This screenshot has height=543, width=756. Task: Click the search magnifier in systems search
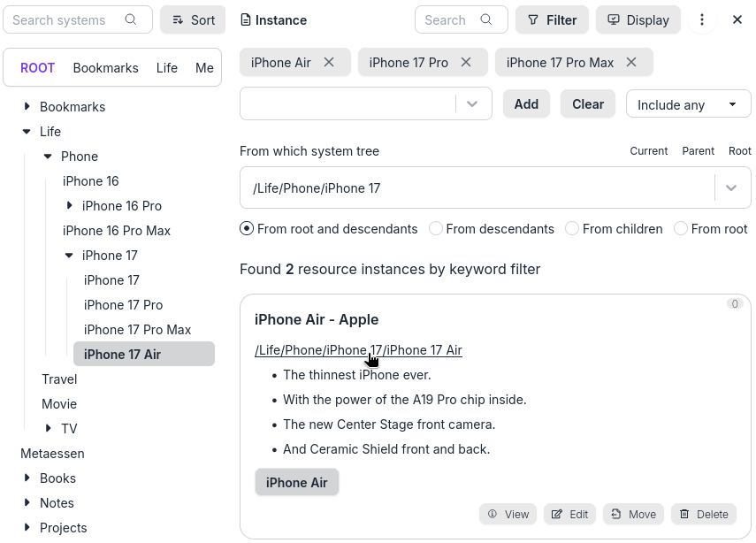[131, 19]
